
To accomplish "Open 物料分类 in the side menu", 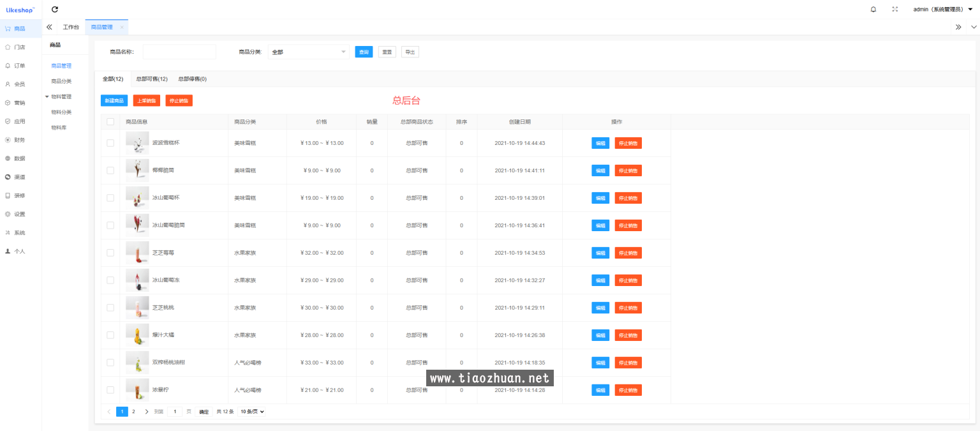I will point(61,112).
